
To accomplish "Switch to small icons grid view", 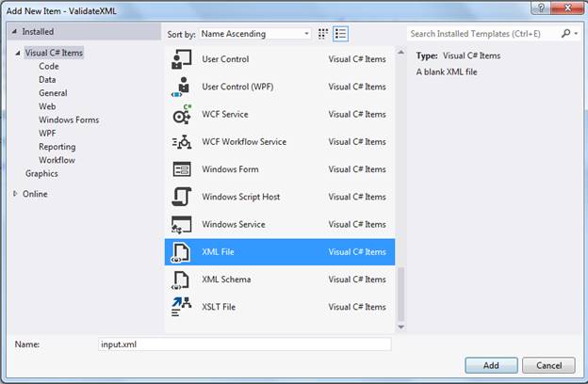I will 323,34.
